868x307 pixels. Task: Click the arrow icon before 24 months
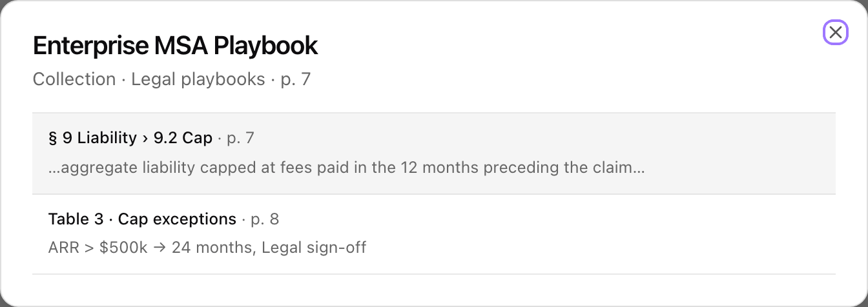(160, 248)
